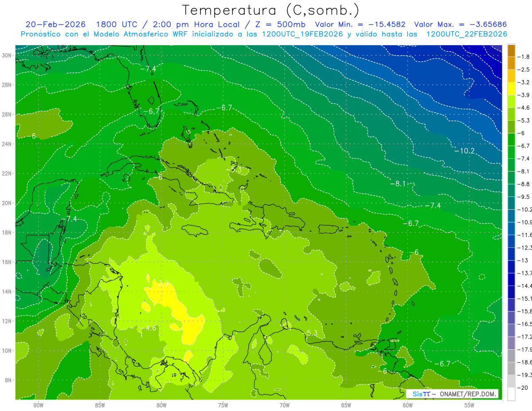
Task: Click the gray swatch between -18.6 and -19.3
Action: click(511, 369)
